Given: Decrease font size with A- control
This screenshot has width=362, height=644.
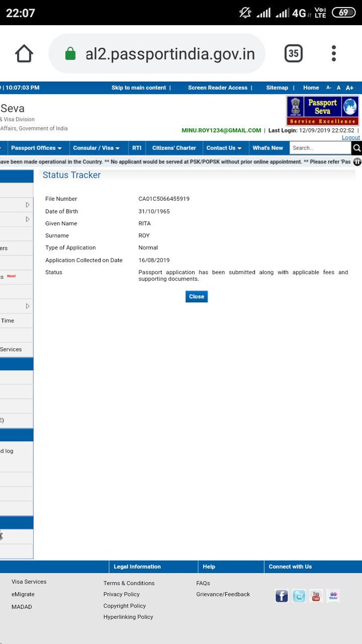Looking at the screenshot, I should click(329, 87).
